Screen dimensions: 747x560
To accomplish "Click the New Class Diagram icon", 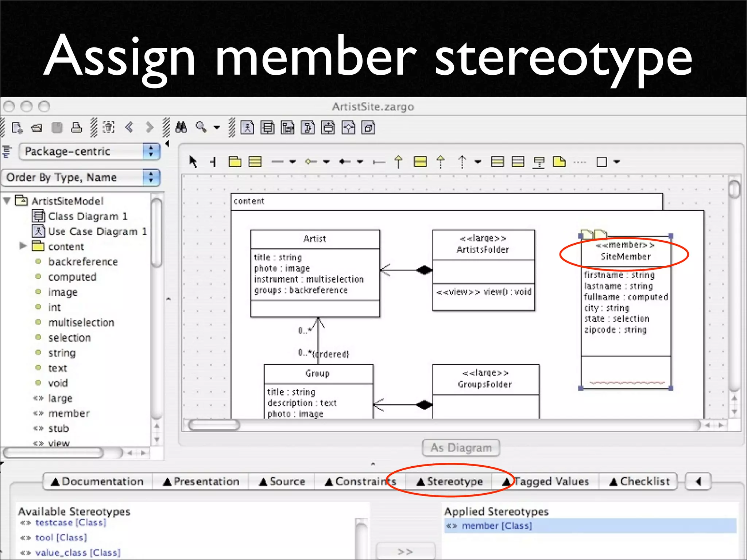I will coord(267,128).
